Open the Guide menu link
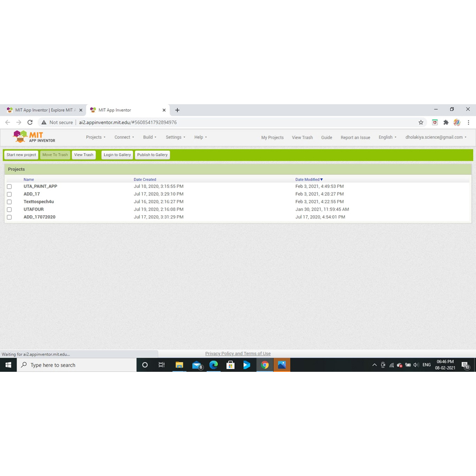Image resolution: width=476 pixels, height=476 pixels. [x=326, y=138]
